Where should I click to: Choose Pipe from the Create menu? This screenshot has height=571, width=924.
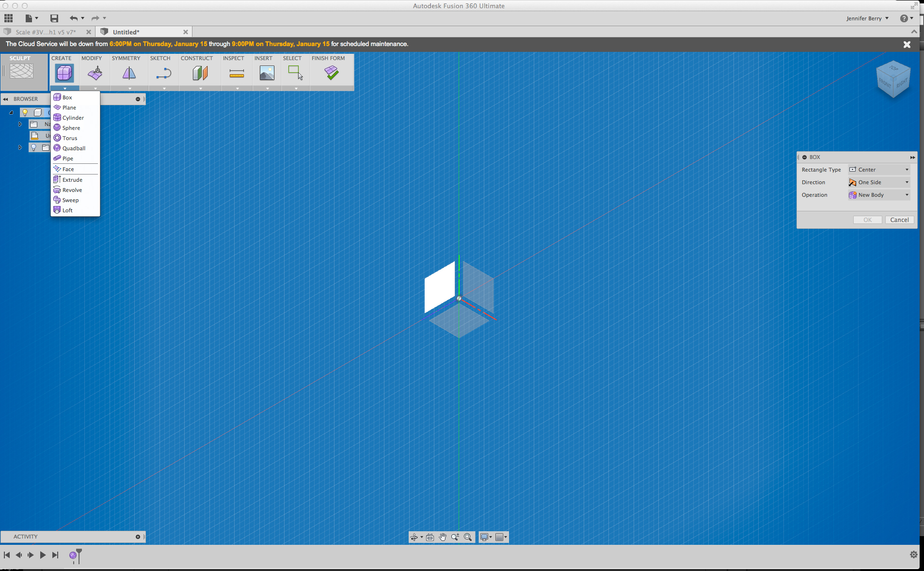pyautogui.click(x=75, y=159)
